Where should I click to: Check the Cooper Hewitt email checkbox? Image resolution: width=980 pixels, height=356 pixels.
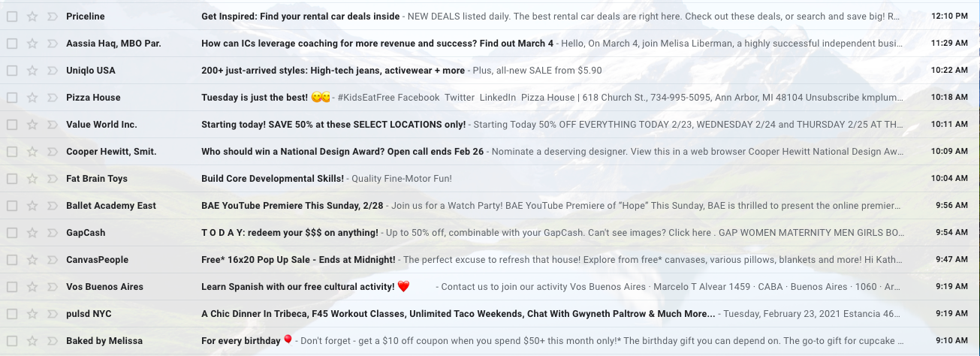click(12, 152)
